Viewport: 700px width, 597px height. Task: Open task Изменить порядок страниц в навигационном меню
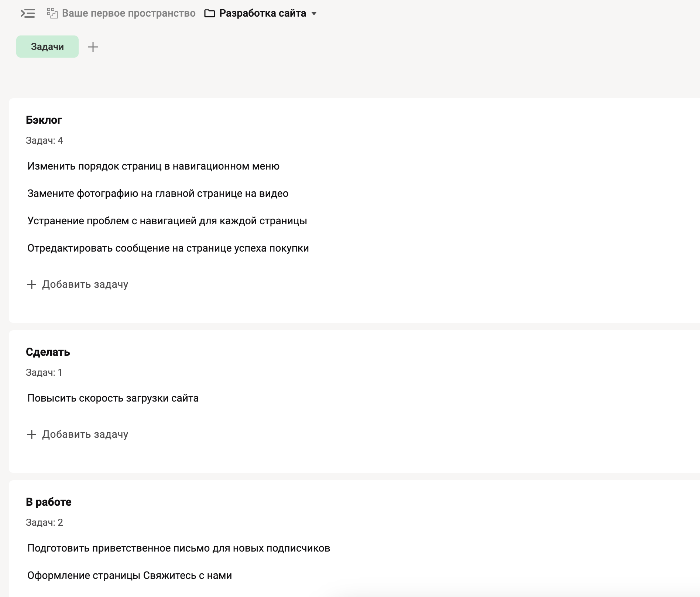pos(153,166)
